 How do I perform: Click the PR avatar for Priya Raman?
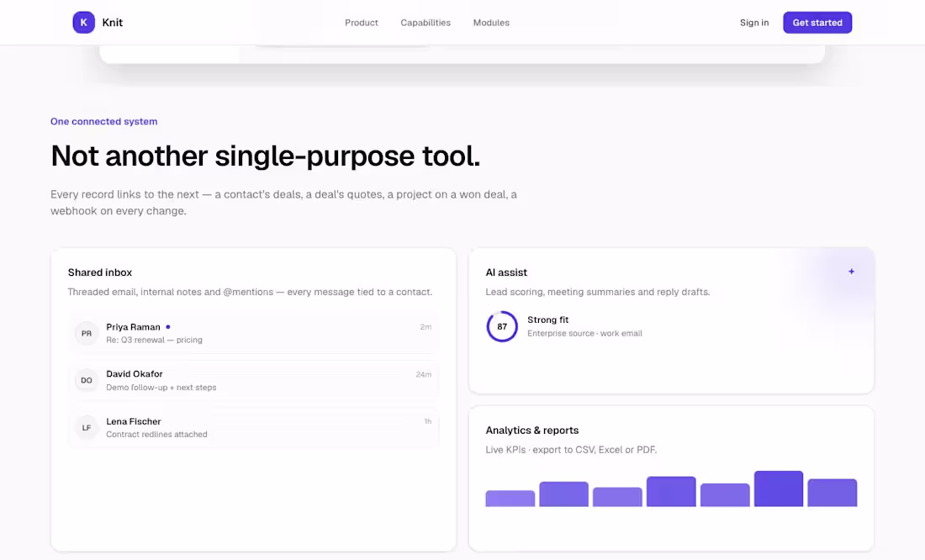click(x=87, y=334)
